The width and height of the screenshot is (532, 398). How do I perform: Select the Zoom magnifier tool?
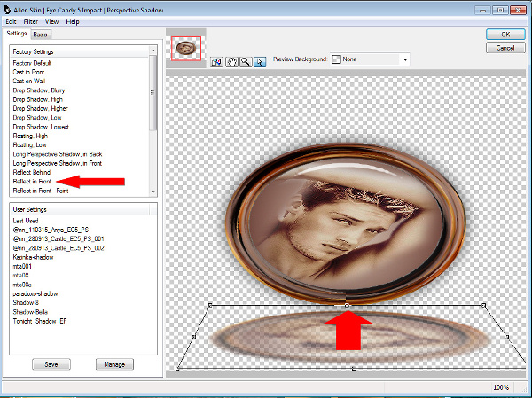click(246, 61)
